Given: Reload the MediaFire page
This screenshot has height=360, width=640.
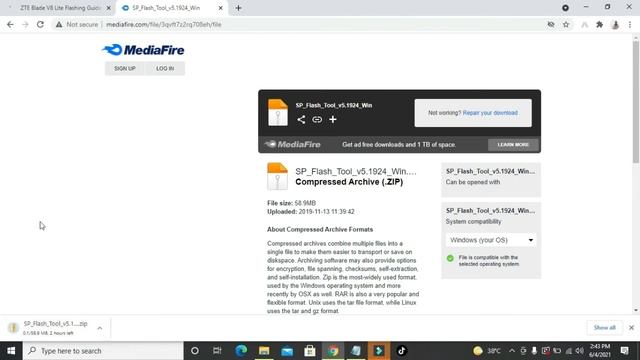Looking at the screenshot, I should 40,24.
